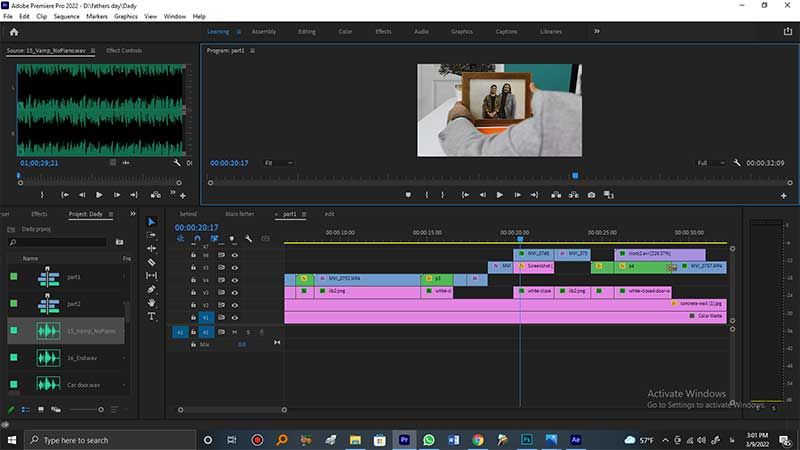Export frame with camera icon
The height and width of the screenshot is (450, 800).
pos(591,195)
